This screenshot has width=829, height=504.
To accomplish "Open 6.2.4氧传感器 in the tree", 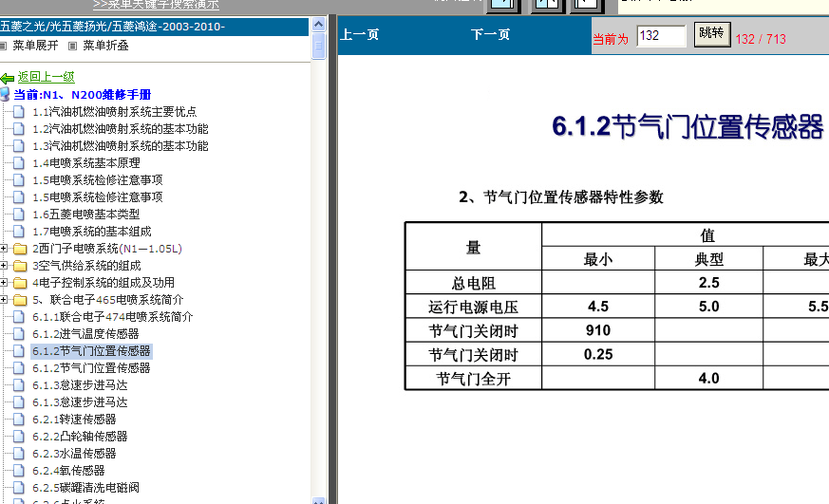I will (x=68, y=471).
